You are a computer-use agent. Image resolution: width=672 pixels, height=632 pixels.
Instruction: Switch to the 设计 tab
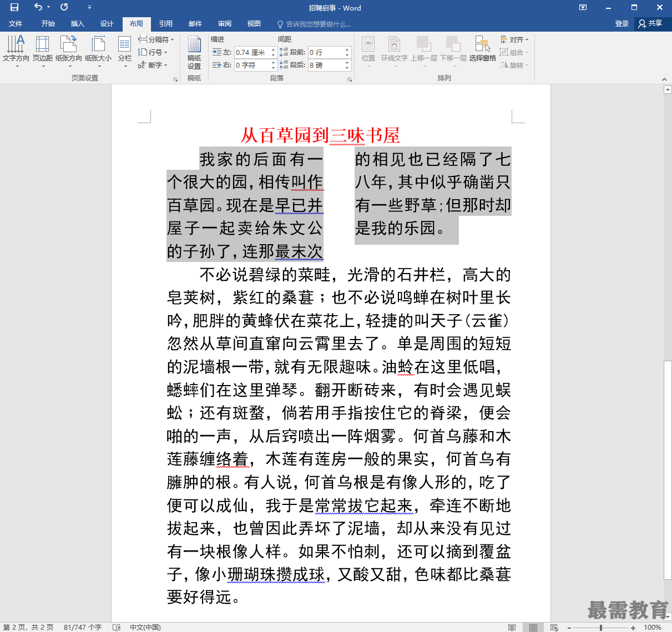pyautogui.click(x=107, y=24)
